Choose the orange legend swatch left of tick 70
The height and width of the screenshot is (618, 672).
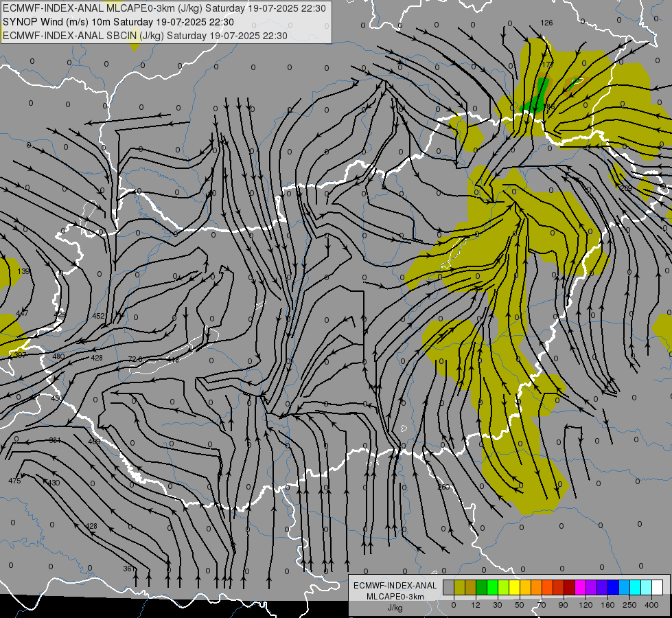(x=537, y=587)
